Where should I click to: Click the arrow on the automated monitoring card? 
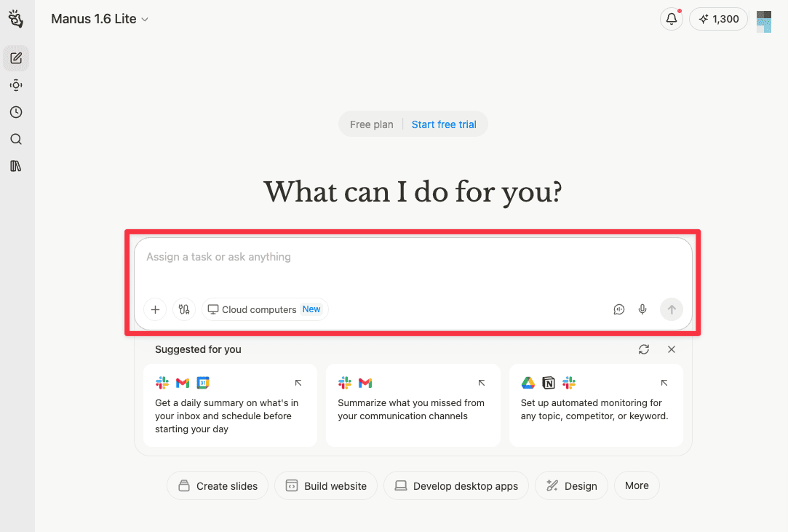pyautogui.click(x=664, y=383)
